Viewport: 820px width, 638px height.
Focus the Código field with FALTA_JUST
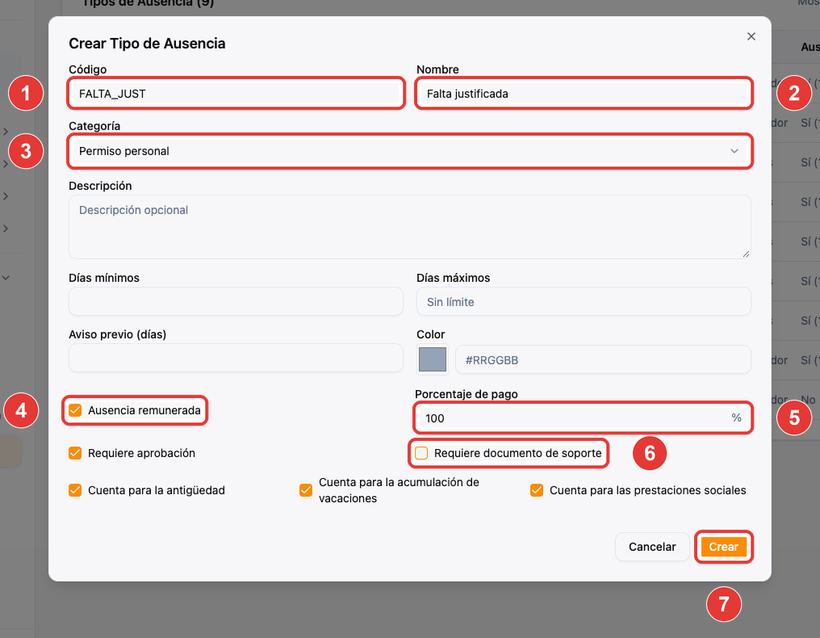pyautogui.click(x=236, y=94)
